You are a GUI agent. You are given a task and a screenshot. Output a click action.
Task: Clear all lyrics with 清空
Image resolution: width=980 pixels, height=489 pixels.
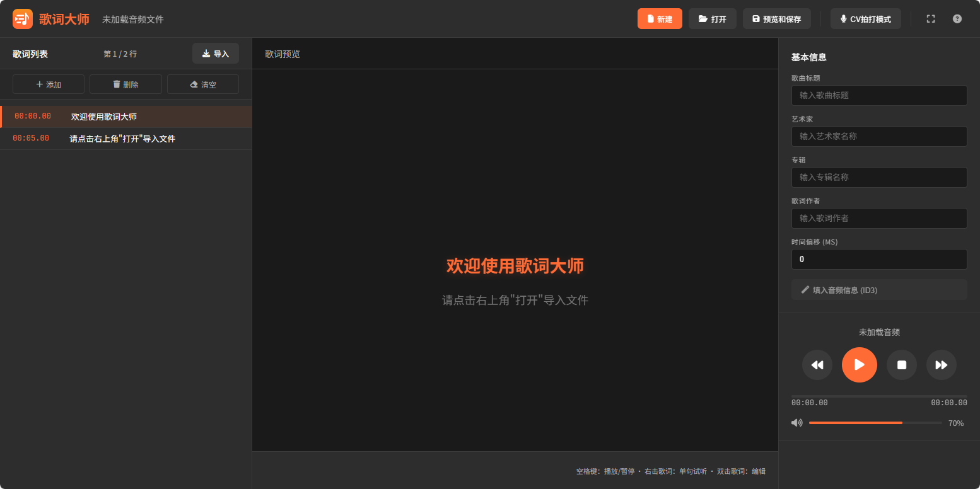coord(203,84)
